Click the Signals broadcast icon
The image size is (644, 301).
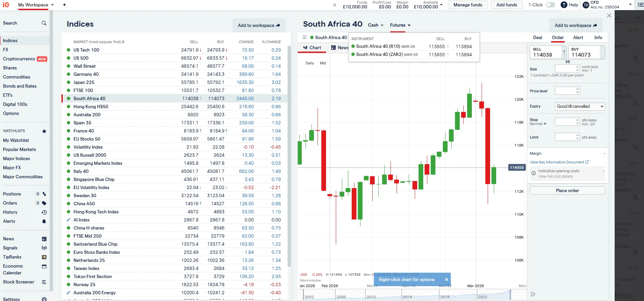coord(44,248)
